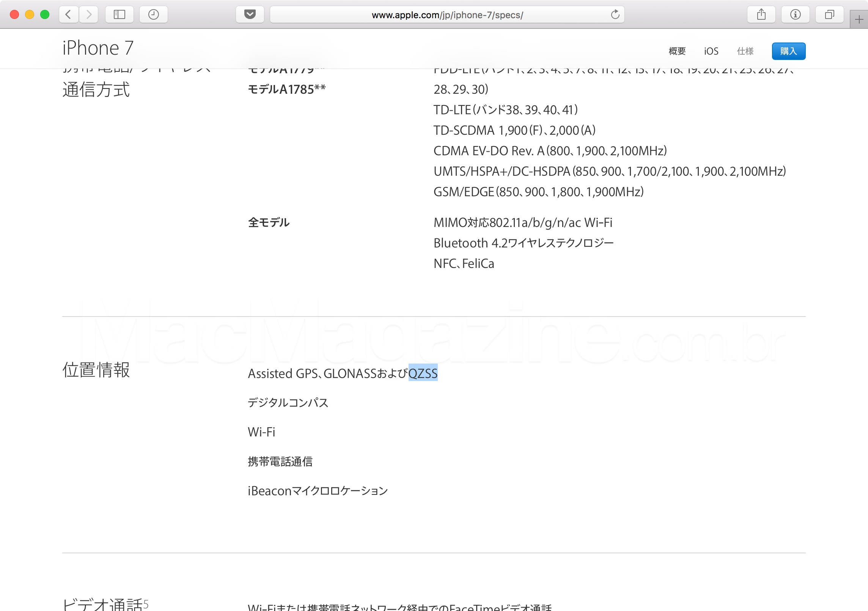Click the new tab button
Screen dimensions: 868x611
point(857,19)
